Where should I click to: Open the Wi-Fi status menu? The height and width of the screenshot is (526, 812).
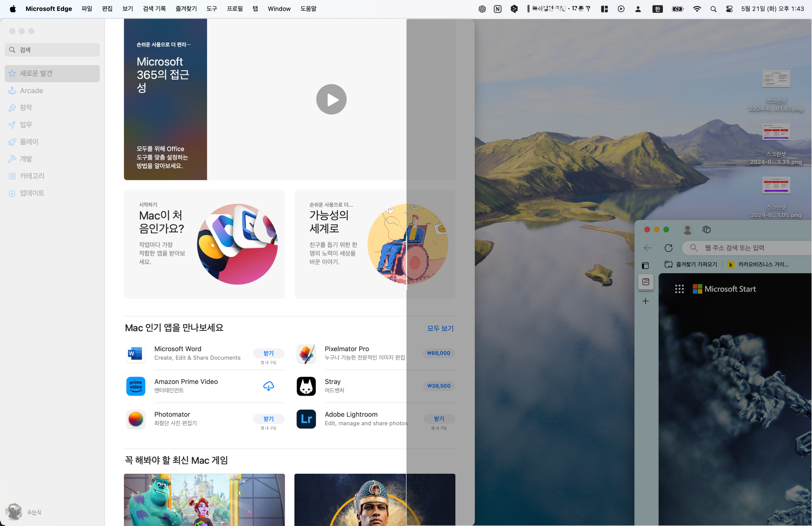[697, 9]
